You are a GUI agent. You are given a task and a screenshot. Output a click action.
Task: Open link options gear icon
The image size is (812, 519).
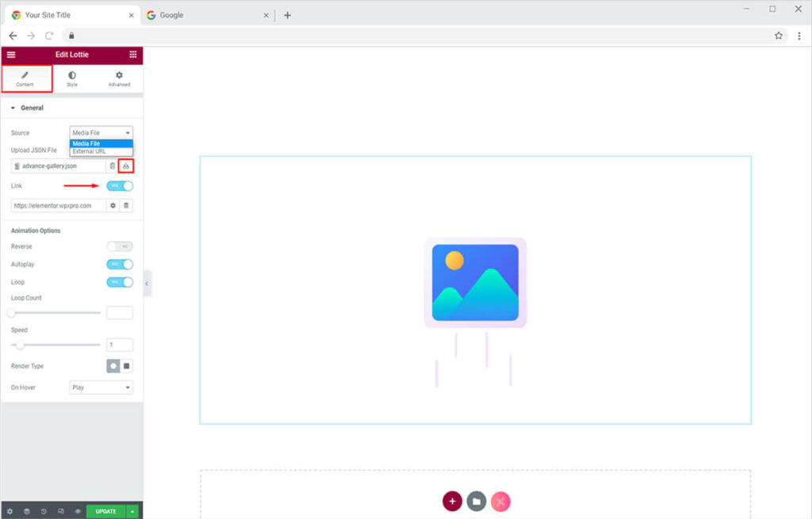[113, 205]
